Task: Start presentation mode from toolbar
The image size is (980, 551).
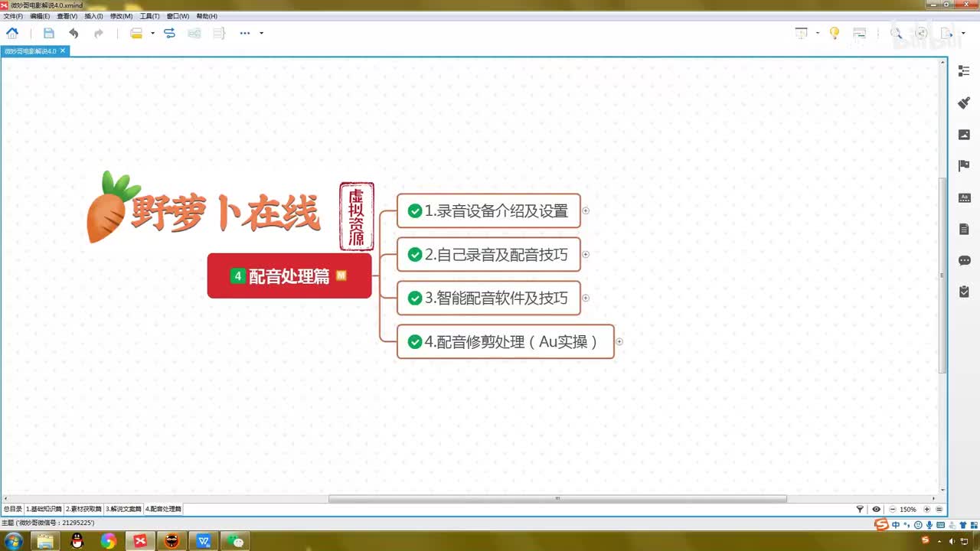Action: tap(802, 33)
